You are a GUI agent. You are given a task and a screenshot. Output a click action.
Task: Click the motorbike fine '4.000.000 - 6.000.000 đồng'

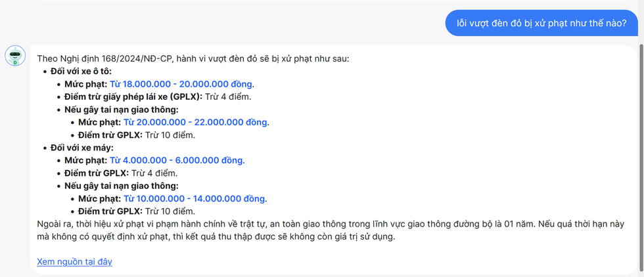(x=177, y=160)
